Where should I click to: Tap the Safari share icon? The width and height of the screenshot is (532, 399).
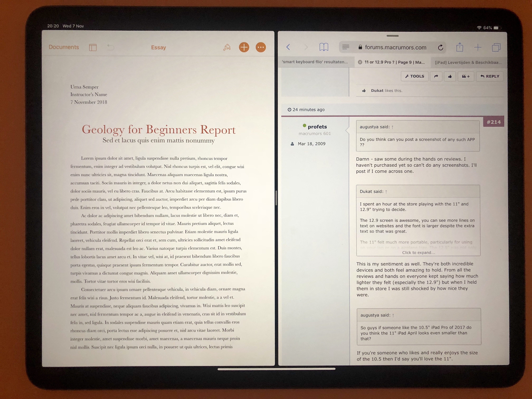(x=460, y=47)
